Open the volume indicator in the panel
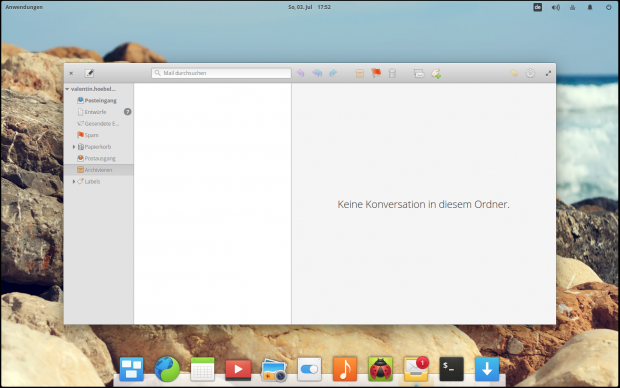Image resolution: width=620 pixels, height=388 pixels. tap(556, 7)
